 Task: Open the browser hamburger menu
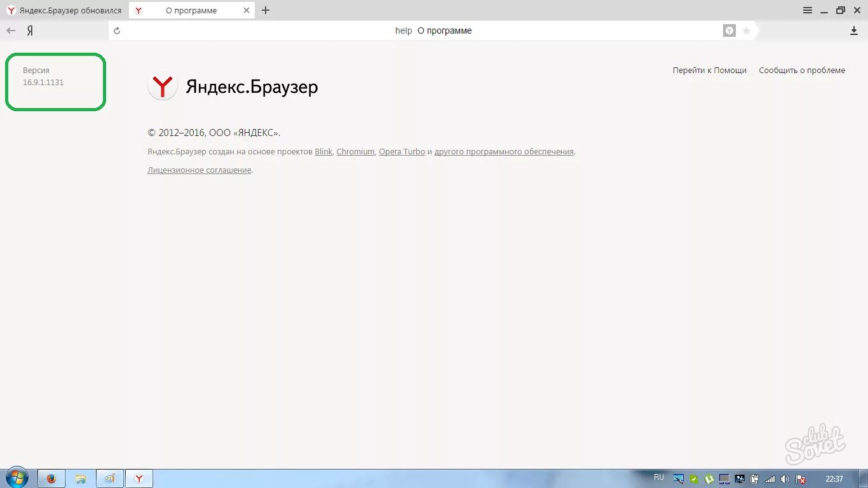tap(808, 10)
